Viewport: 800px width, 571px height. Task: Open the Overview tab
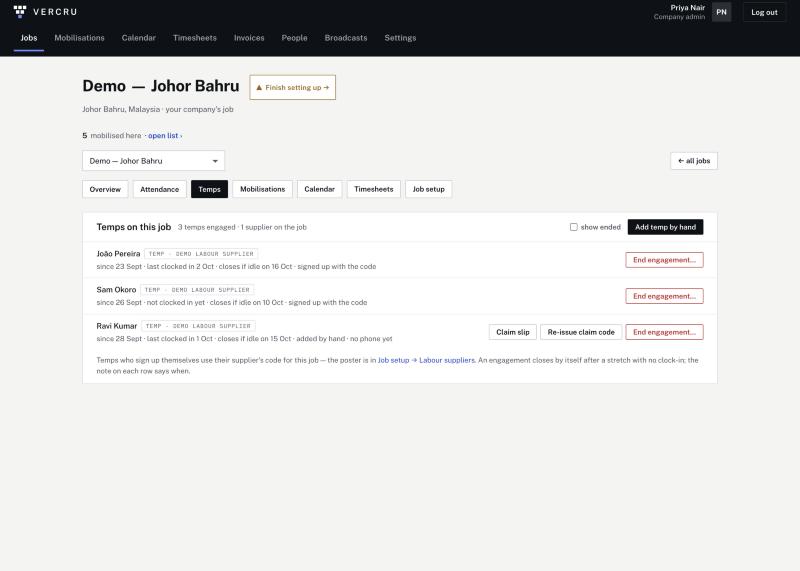(105, 189)
